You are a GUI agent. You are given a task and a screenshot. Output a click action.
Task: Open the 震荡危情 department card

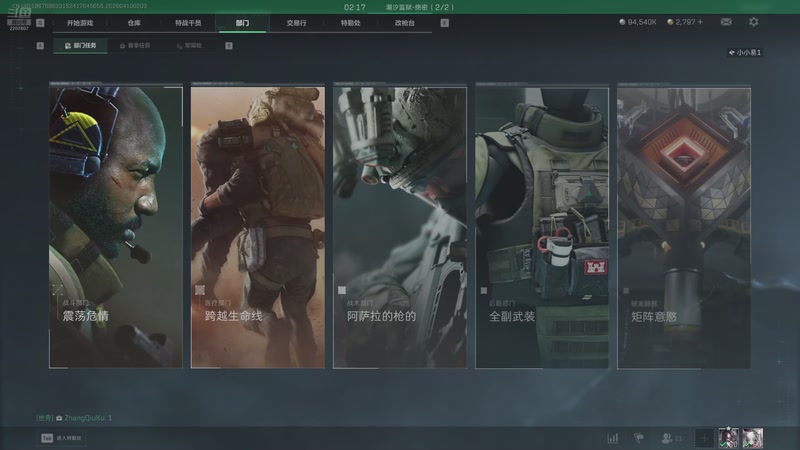pyautogui.click(x=116, y=227)
